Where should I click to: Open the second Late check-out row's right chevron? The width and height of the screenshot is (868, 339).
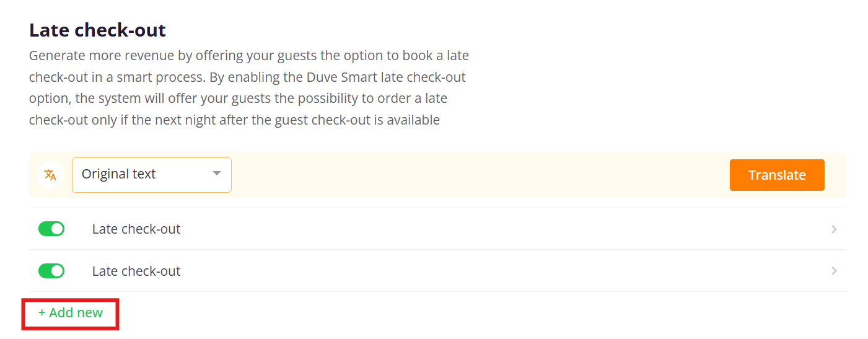pyautogui.click(x=834, y=271)
